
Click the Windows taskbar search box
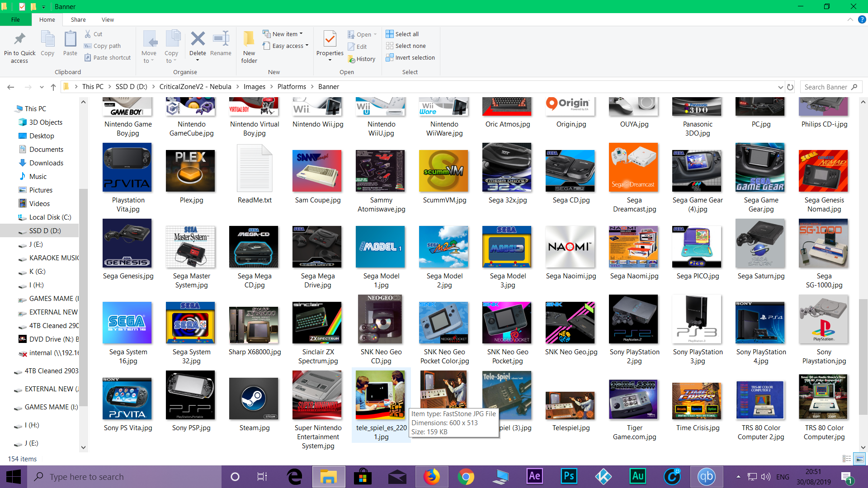[x=125, y=477]
